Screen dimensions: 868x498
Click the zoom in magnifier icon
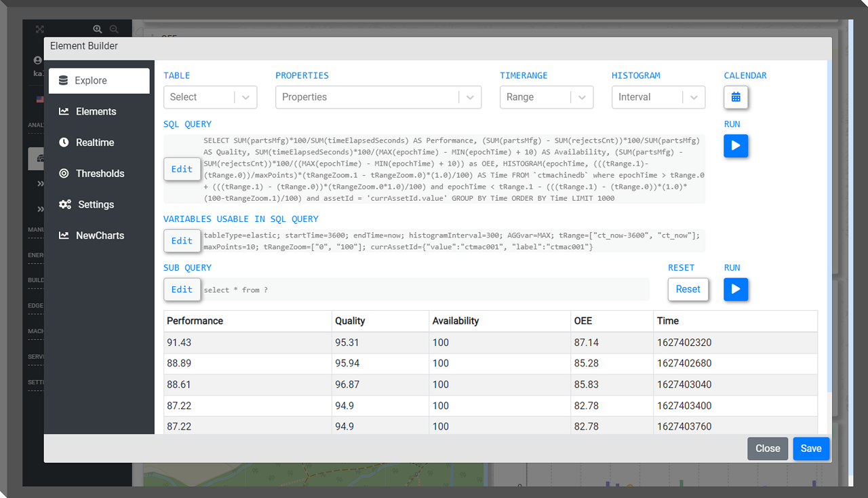pos(98,29)
